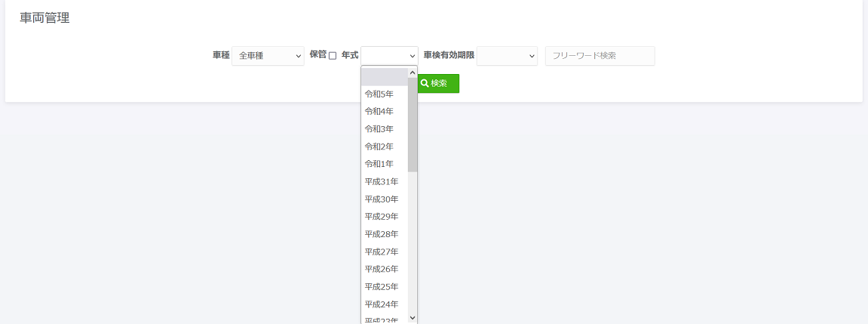Open the 車検有効期限 dropdown
Viewport: 868px width, 324px height.
point(507,56)
